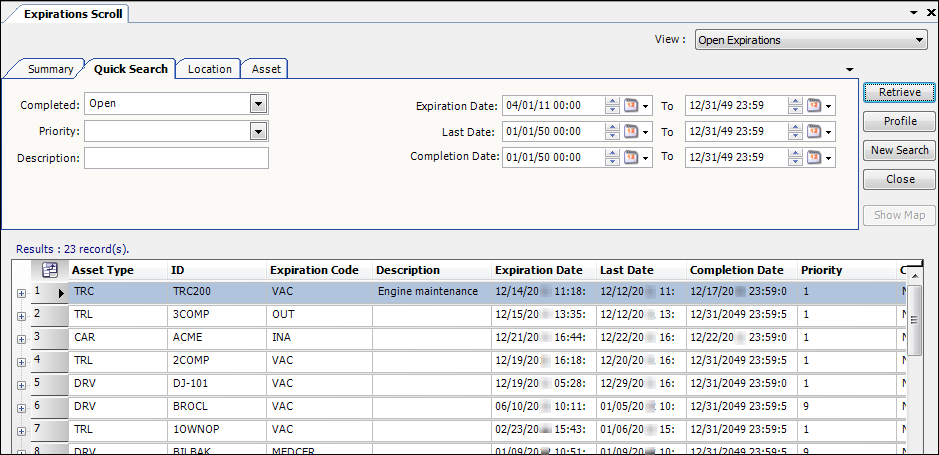Click the New Search button
The height and width of the screenshot is (455, 939).
click(x=899, y=150)
